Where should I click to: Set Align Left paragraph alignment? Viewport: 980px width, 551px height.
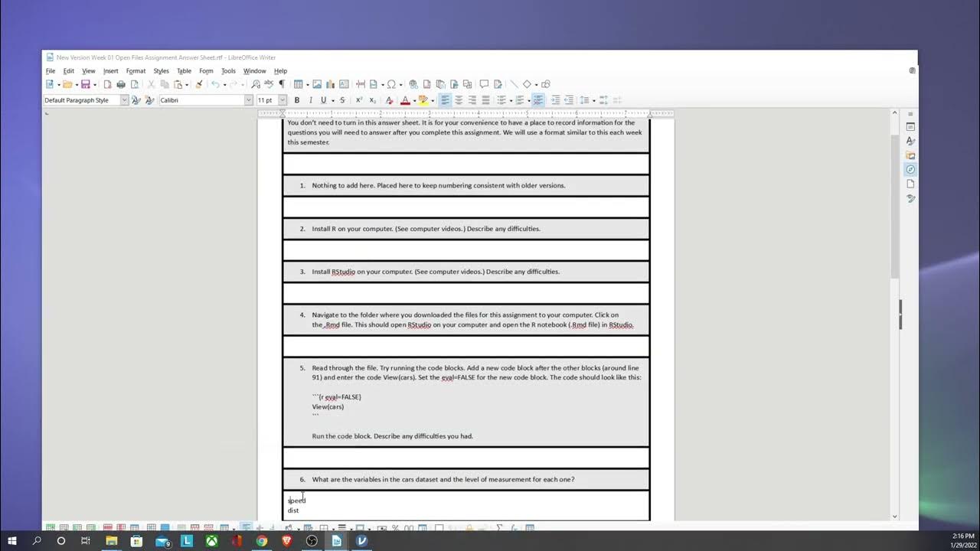click(x=445, y=100)
